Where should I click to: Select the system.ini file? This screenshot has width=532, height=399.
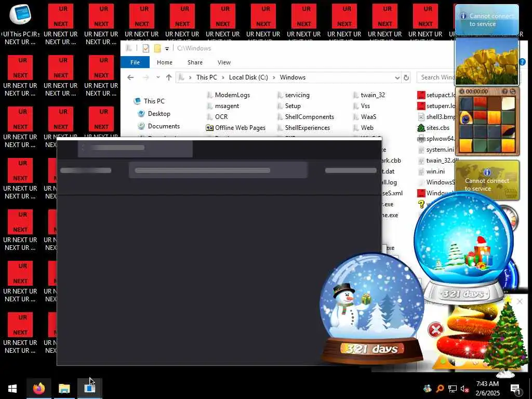tap(436, 149)
